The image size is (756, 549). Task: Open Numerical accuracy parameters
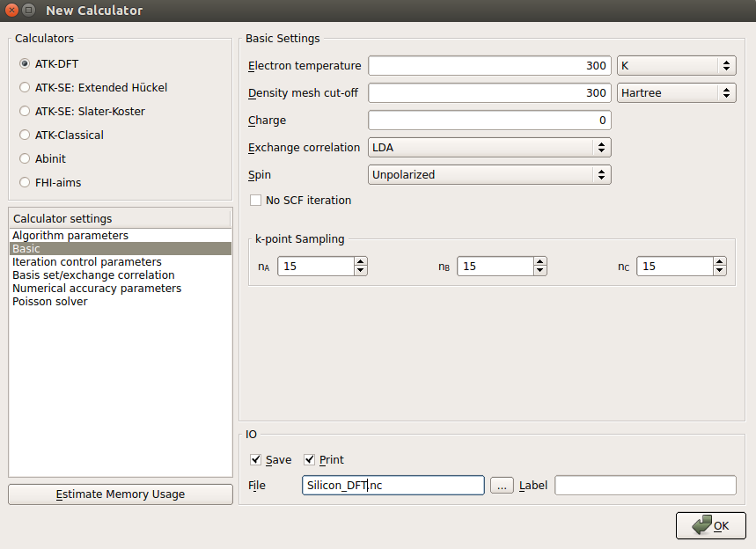point(120,289)
